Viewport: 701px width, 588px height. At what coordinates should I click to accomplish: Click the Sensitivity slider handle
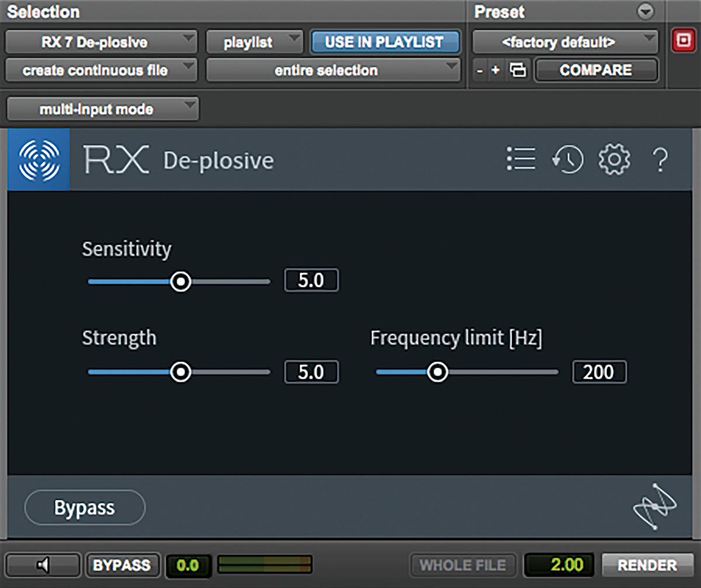(x=181, y=282)
